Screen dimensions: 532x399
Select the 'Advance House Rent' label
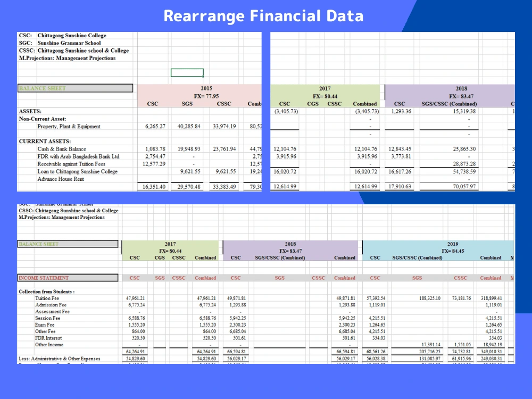pyautogui.click(x=61, y=179)
